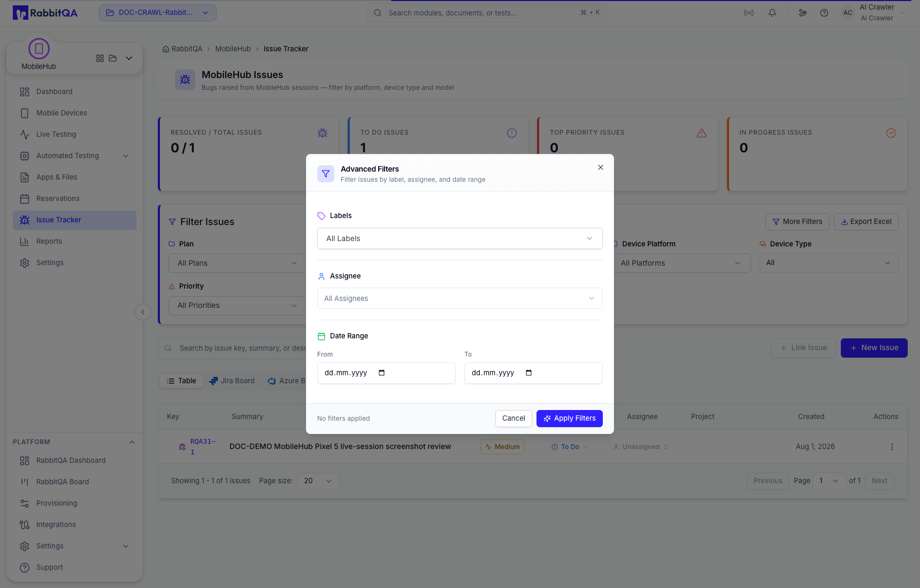Close the Advanced Filters dialog

tap(601, 167)
